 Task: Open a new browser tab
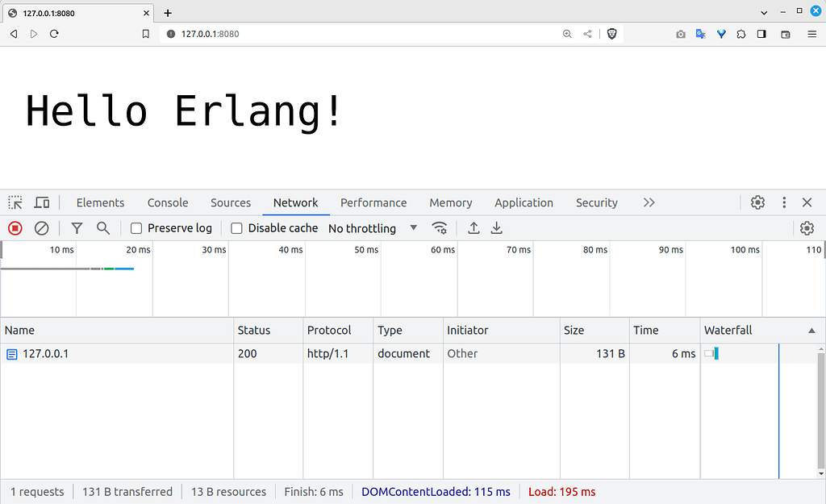(x=167, y=12)
